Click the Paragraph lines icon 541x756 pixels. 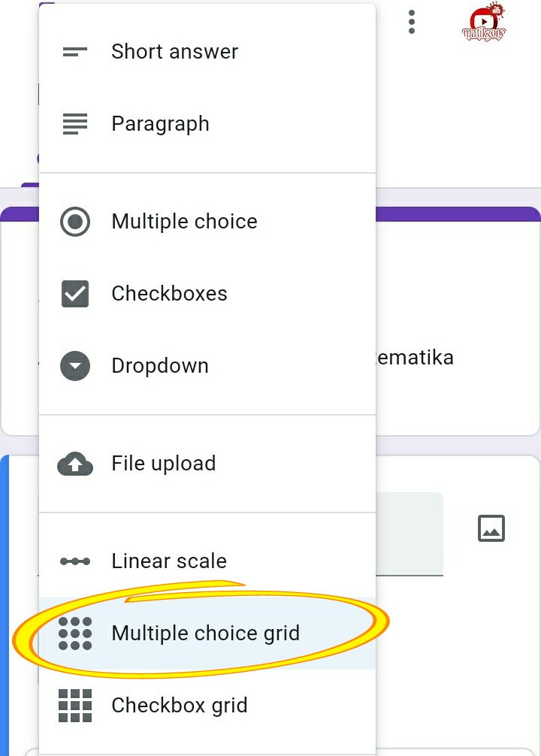(x=75, y=124)
